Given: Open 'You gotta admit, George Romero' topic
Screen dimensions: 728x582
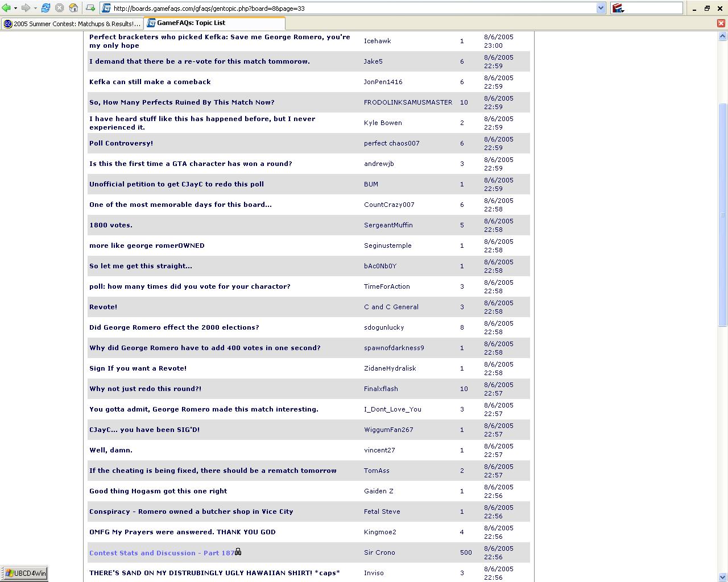Looking at the screenshot, I should coord(204,409).
